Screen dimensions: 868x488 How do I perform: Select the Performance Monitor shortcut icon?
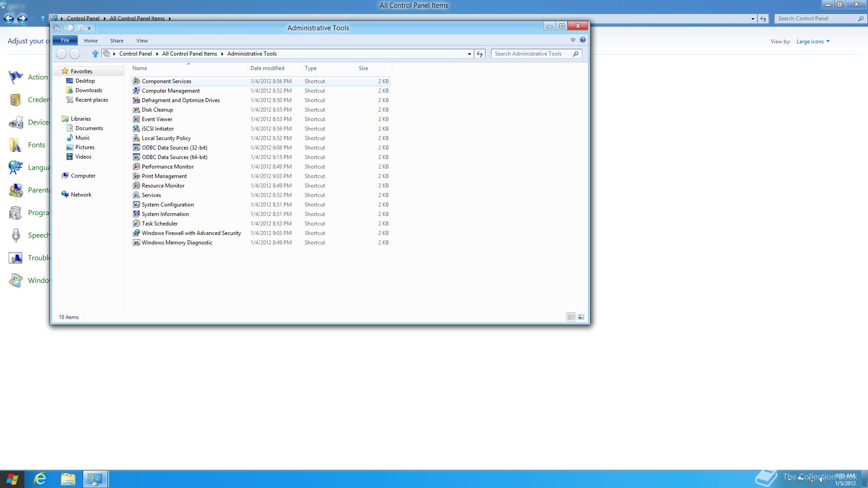[x=136, y=167]
